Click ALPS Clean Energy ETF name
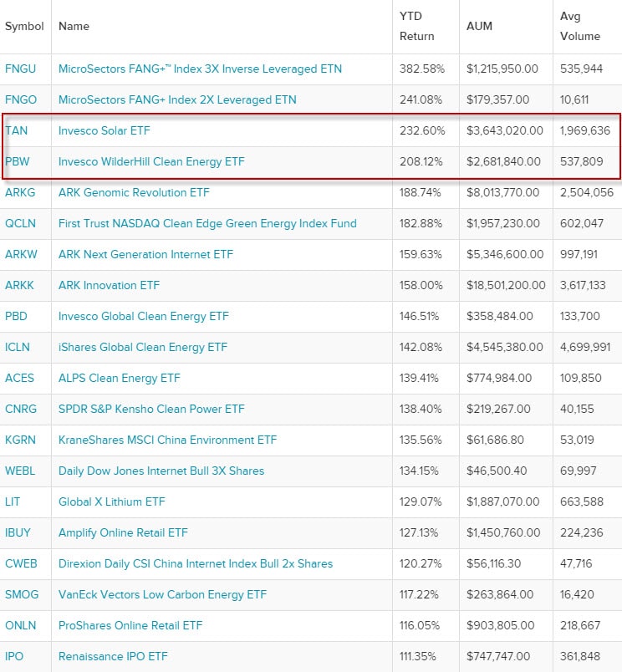This screenshot has height=672, width=622. (120, 378)
